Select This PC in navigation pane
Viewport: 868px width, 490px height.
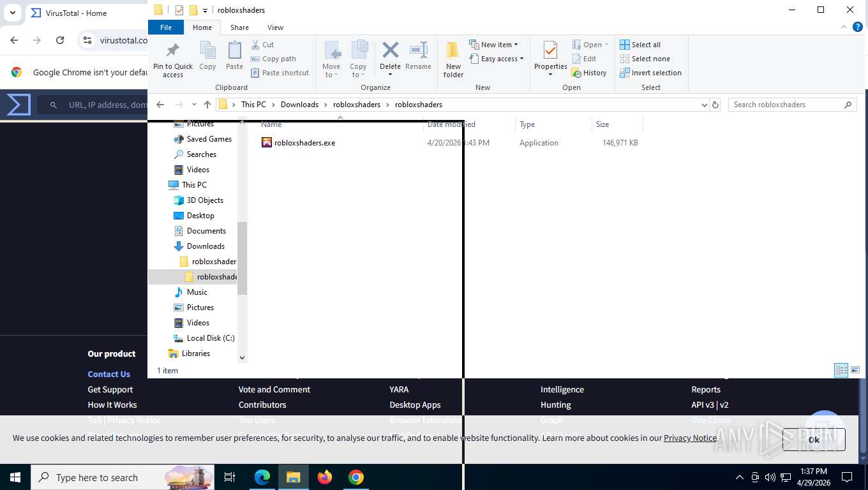click(193, 185)
